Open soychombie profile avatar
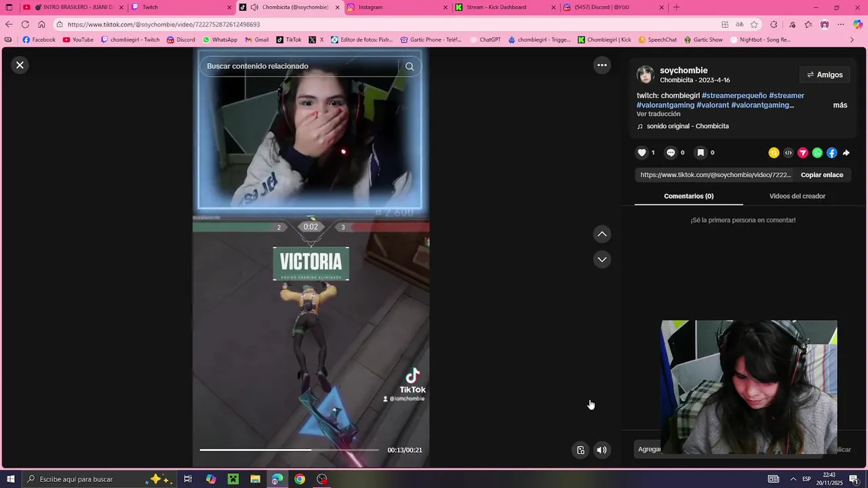Viewport: 868px width, 488px height. tap(646, 75)
